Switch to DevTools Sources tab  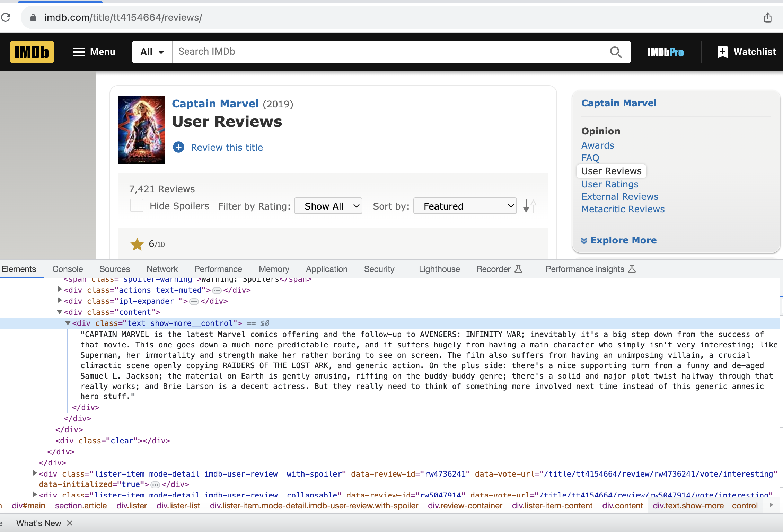click(115, 269)
